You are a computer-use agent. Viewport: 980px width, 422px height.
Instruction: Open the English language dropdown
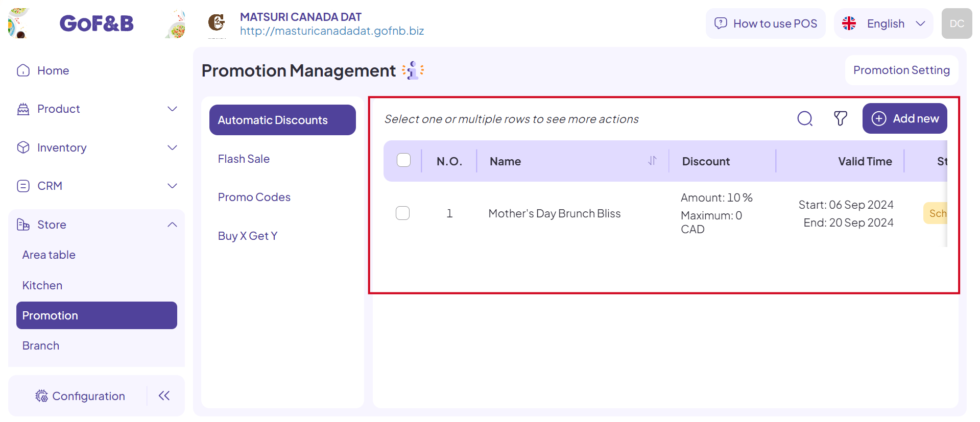tap(883, 23)
